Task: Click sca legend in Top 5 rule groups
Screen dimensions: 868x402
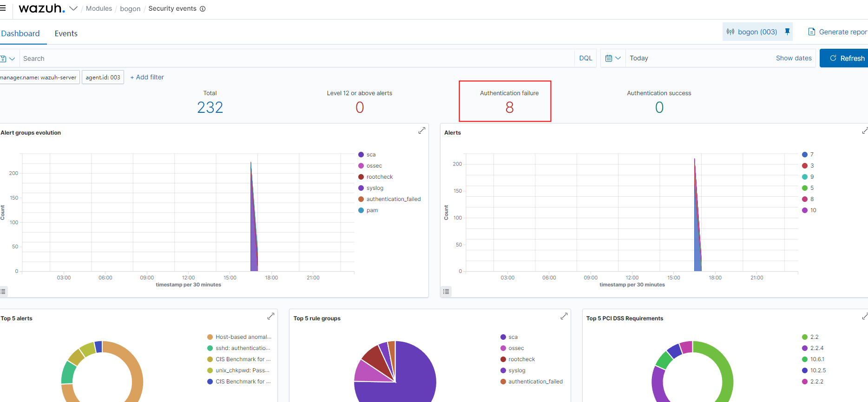Action: point(509,337)
